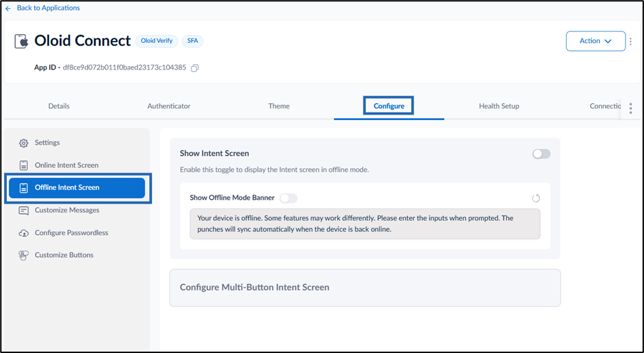This screenshot has width=644, height=353.
Task: Click the Online Intent Screen device icon
Action: 24,166
